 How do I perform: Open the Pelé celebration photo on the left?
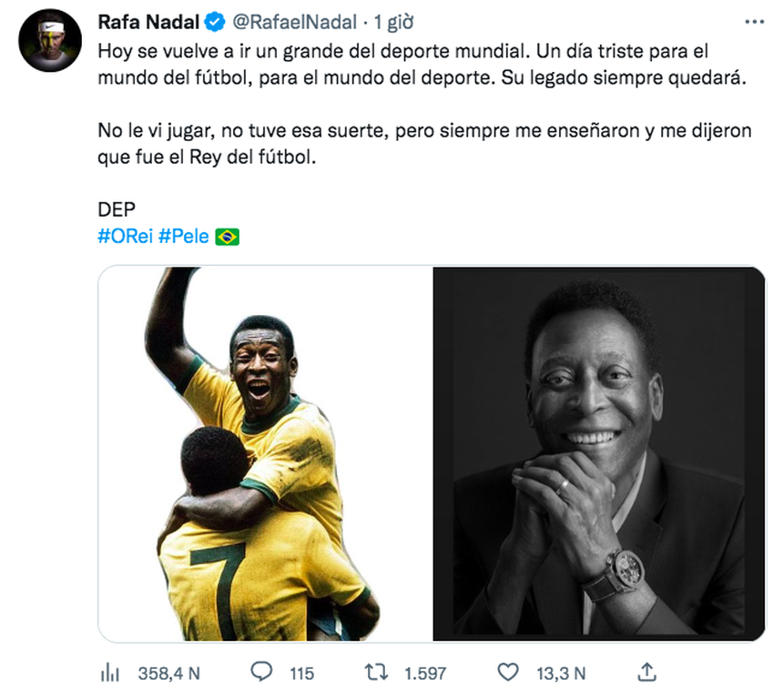pyautogui.click(x=264, y=451)
